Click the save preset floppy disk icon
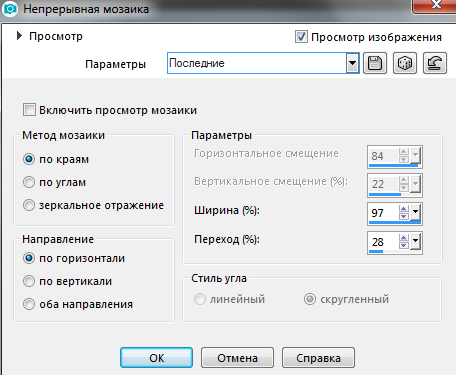Screen dimensions: 456x375 (375, 63)
